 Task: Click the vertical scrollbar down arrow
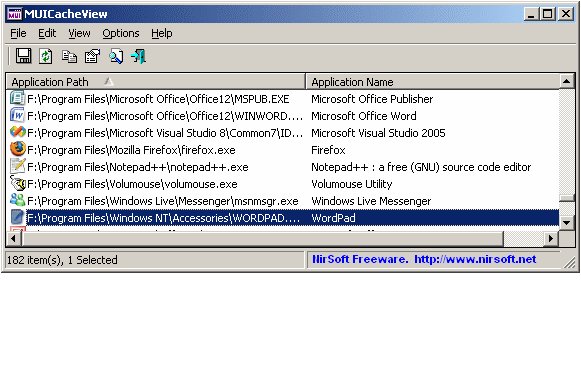[567, 223]
